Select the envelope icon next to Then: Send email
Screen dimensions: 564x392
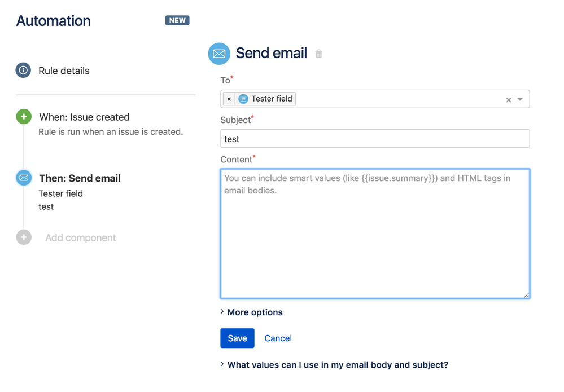(23, 178)
